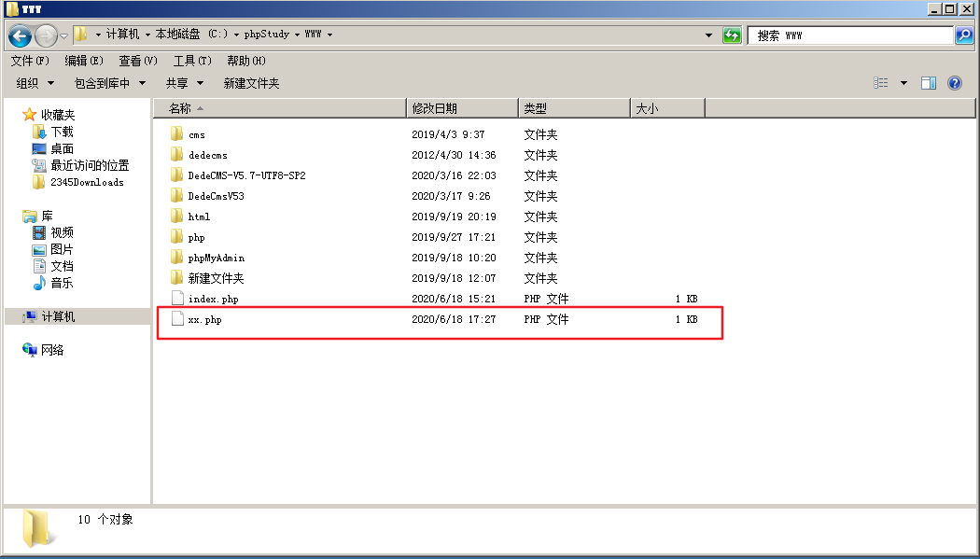Select 计算机 in the navigation pane
This screenshot has height=559, width=980.
[58, 316]
